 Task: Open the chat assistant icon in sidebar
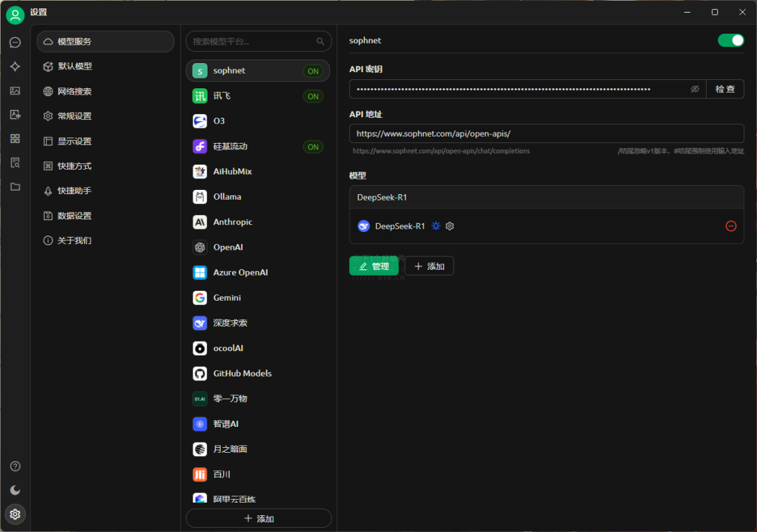[x=15, y=43]
